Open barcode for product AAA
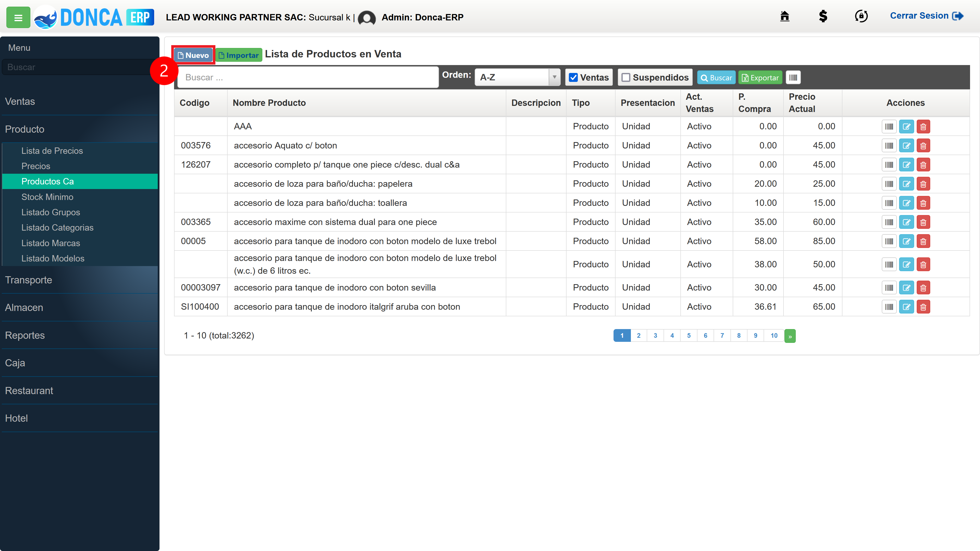Viewport: 980px width, 551px height. pyautogui.click(x=889, y=127)
